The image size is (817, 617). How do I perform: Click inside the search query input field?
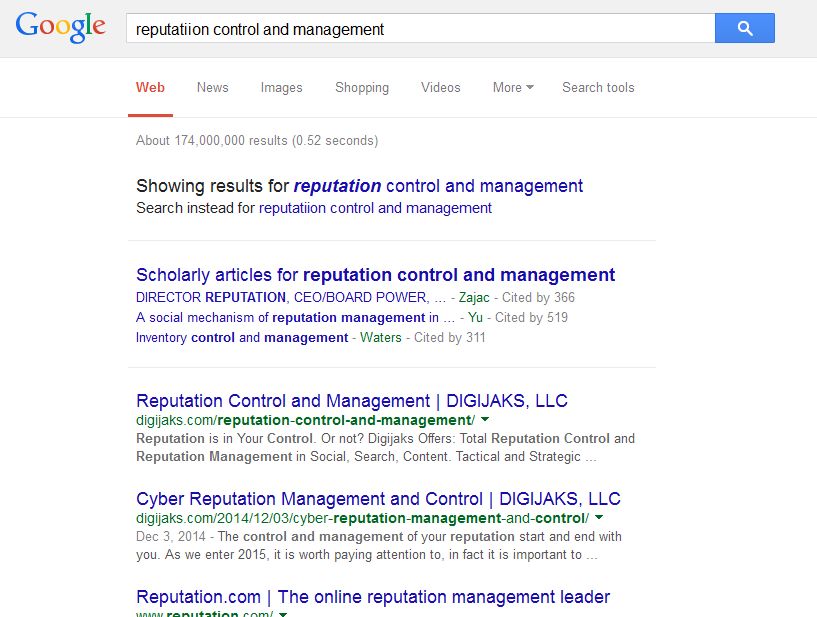point(420,29)
